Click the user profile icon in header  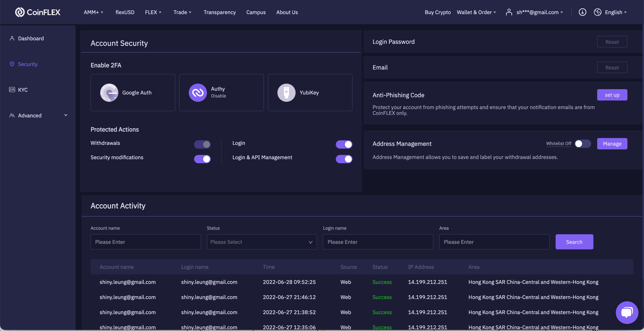509,12
